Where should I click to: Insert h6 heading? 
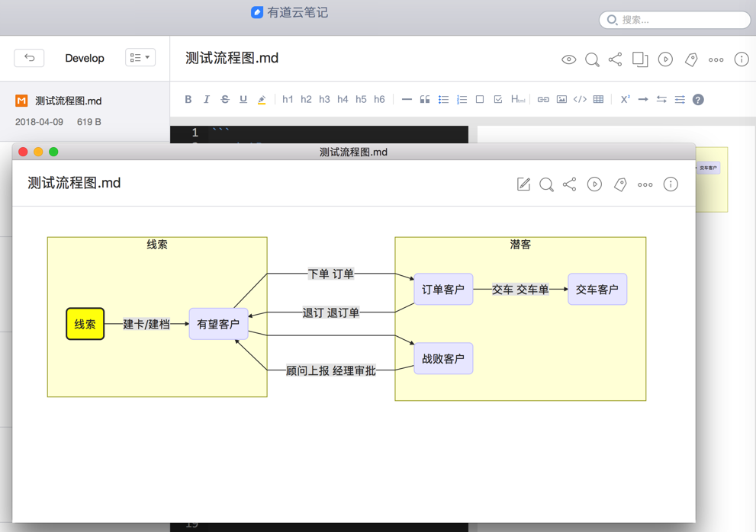point(379,99)
